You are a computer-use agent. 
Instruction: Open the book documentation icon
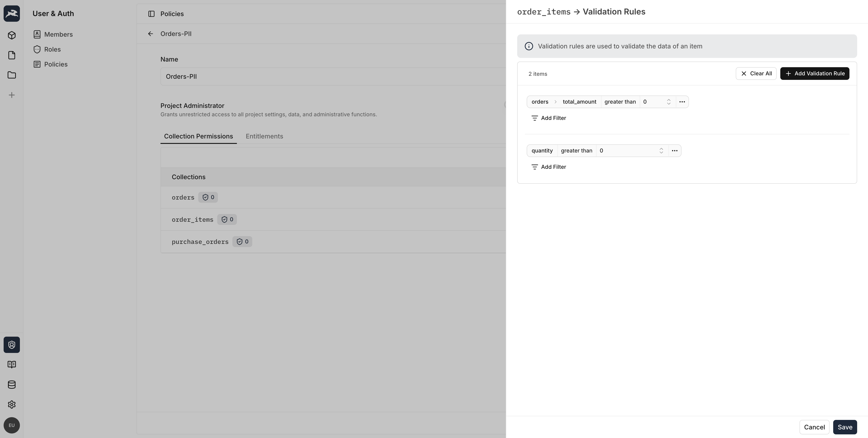pos(12,364)
